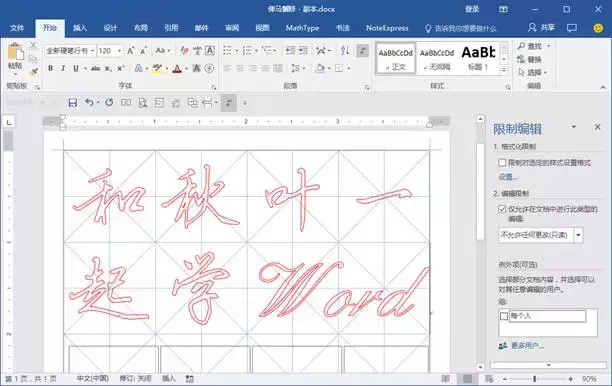The width and height of the screenshot is (612, 386).
Task: Expand the styles gallery more arrow
Action: click(x=504, y=70)
